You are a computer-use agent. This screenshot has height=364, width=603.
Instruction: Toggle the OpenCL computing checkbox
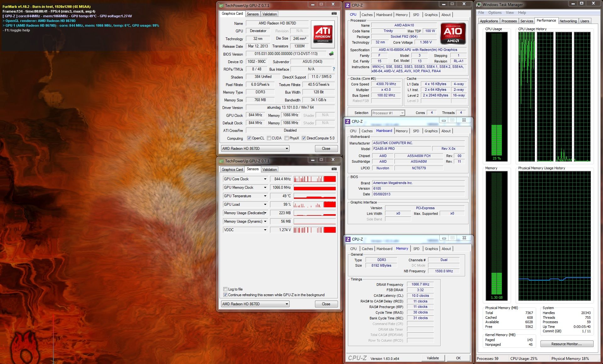click(x=249, y=138)
